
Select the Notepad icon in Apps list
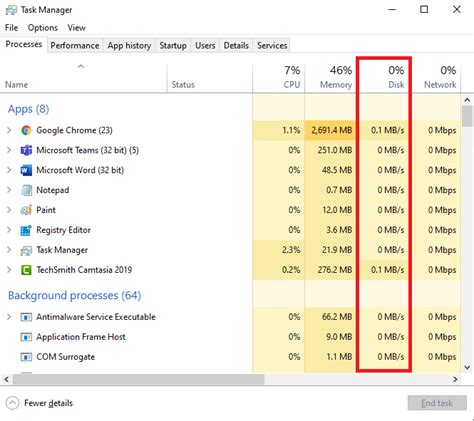pos(26,190)
